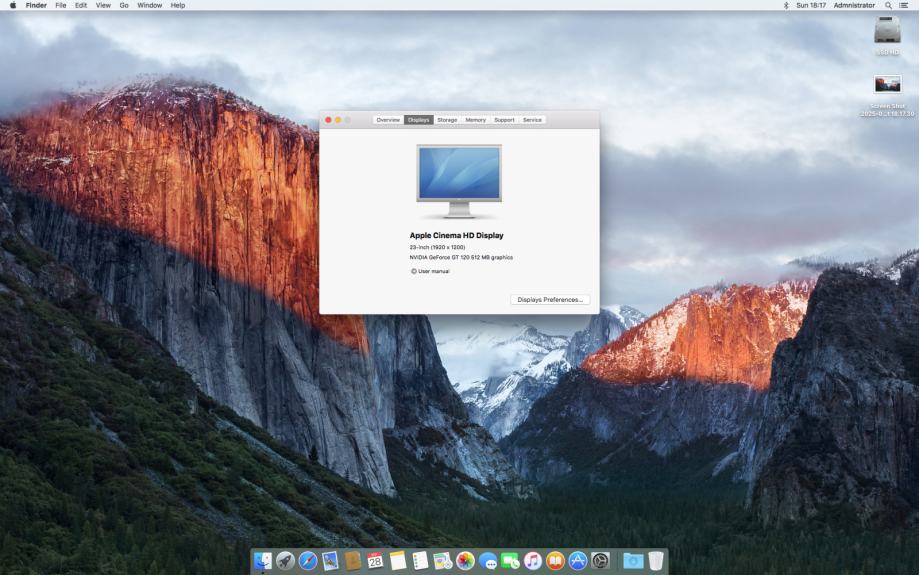Click the Displays Preferences button
The height and width of the screenshot is (575, 919).
pos(550,300)
